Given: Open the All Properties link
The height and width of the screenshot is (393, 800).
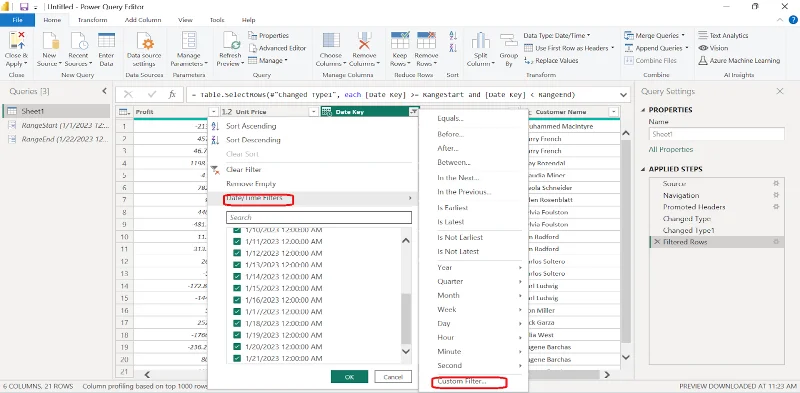Looking at the screenshot, I should (670, 150).
